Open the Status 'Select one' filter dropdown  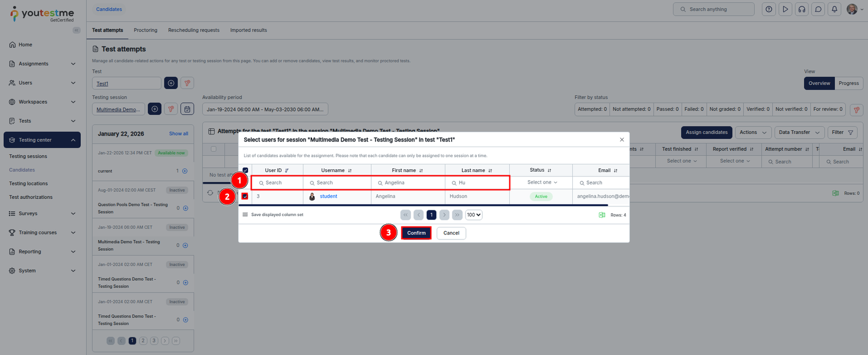[541, 182]
